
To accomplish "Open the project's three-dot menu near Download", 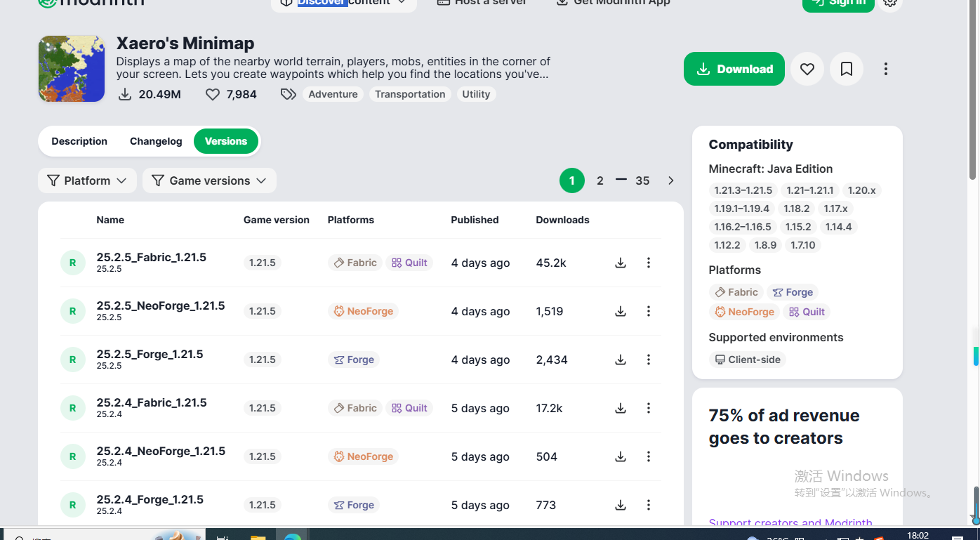I will click(886, 69).
